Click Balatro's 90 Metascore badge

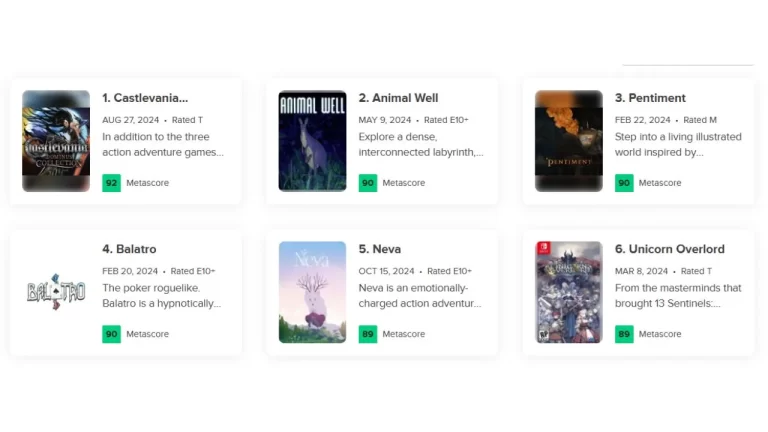[111, 334]
